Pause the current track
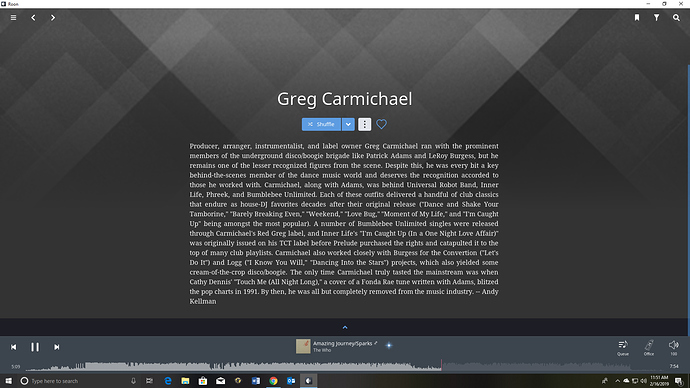Image resolution: width=690 pixels, height=388 pixels. (x=35, y=347)
